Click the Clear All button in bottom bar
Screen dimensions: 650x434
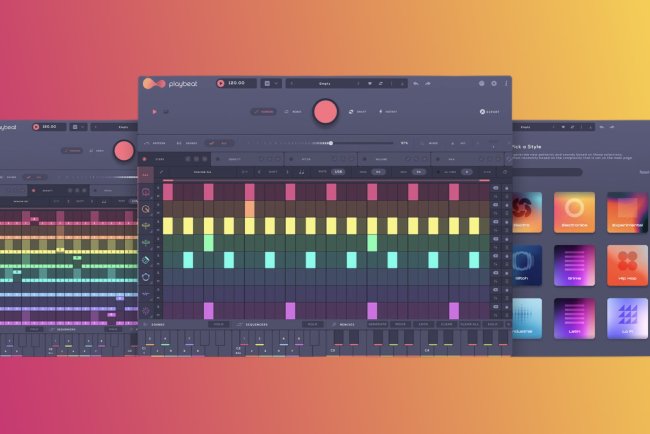tap(469, 325)
